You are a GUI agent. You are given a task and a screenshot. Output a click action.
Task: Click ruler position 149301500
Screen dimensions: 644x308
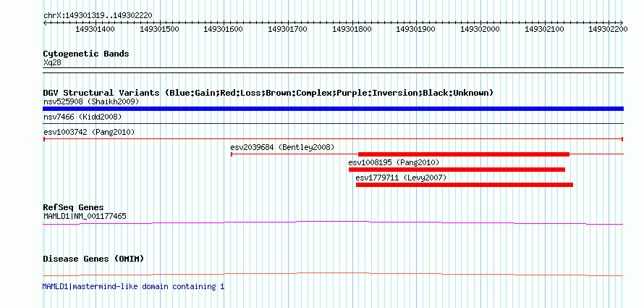coord(159,29)
